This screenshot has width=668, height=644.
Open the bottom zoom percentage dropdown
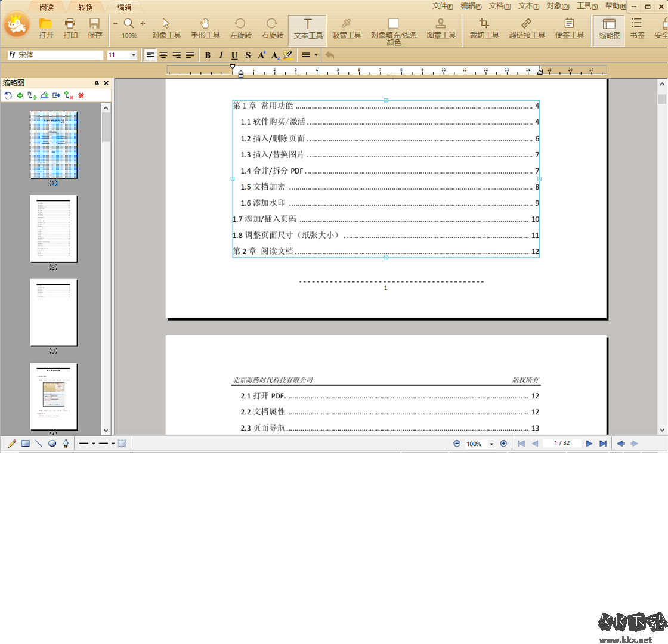coord(491,444)
